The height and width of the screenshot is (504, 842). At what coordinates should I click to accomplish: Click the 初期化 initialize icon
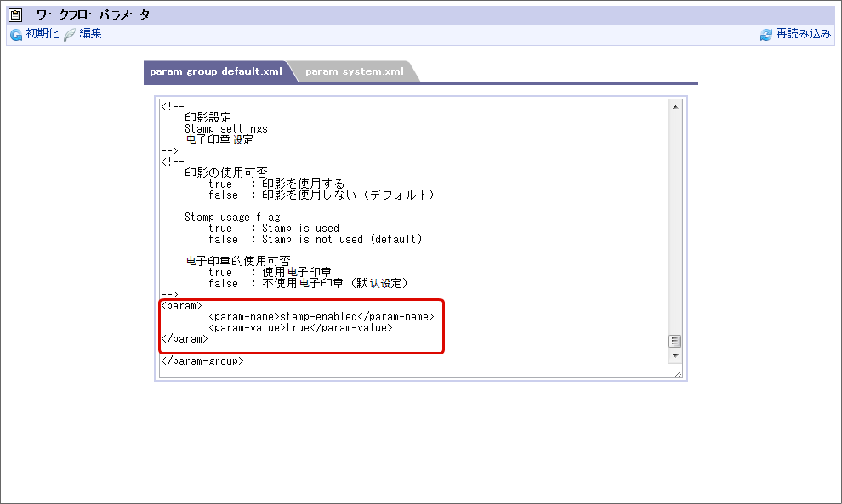tap(16, 35)
